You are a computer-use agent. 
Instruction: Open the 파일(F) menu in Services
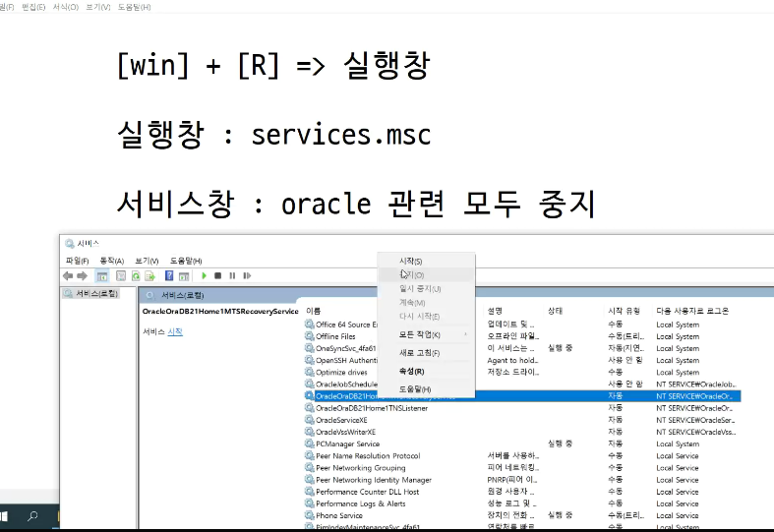[77, 261]
